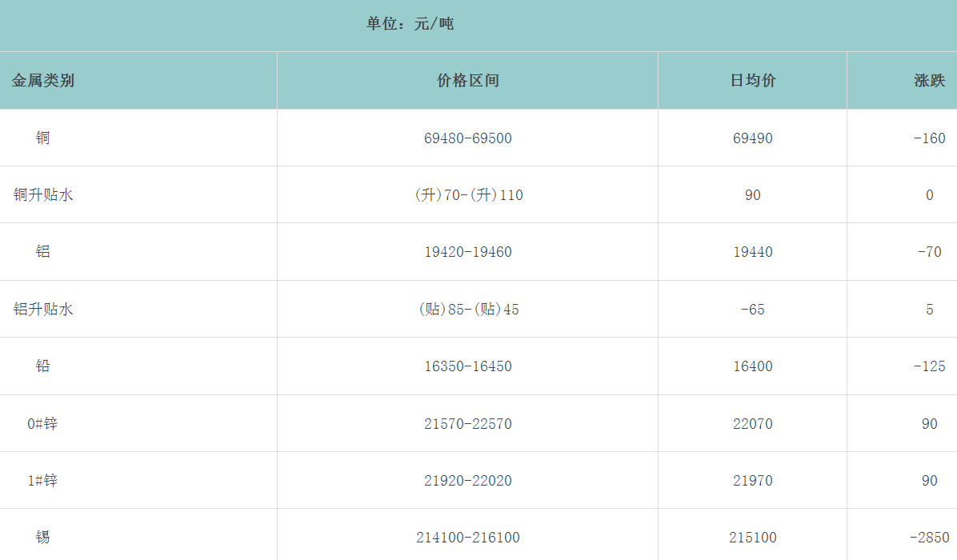Click the 单位：元/吨 unit label
Screen dimensions: 957x560
(410, 24)
